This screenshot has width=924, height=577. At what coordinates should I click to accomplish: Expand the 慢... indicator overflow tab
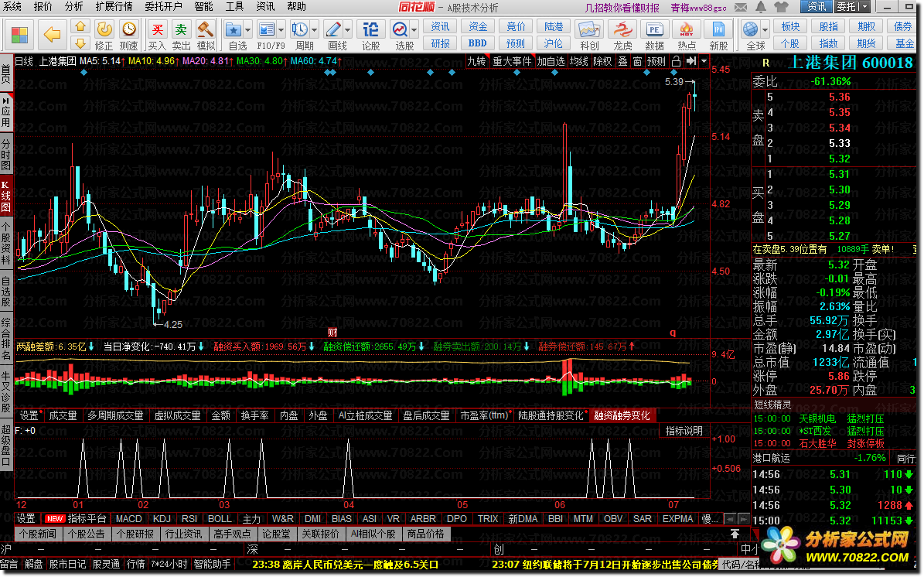click(x=711, y=519)
